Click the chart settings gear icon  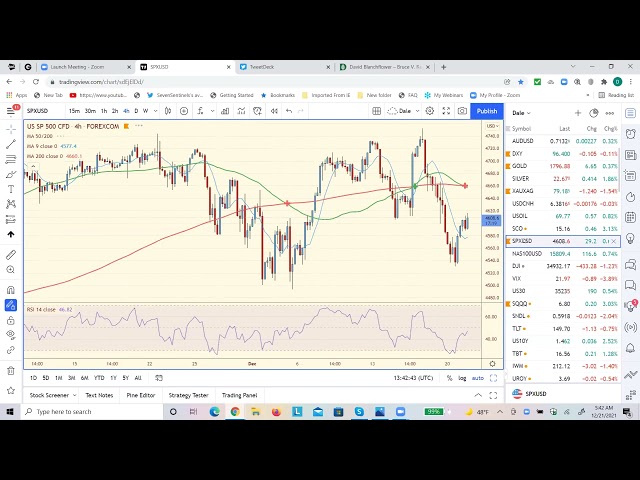[430, 111]
